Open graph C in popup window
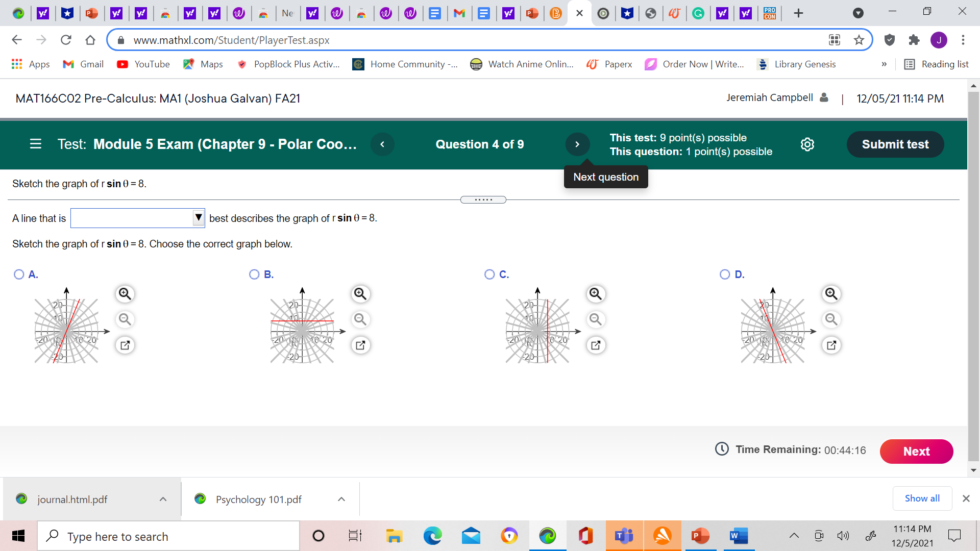This screenshot has width=980, height=551. (596, 345)
